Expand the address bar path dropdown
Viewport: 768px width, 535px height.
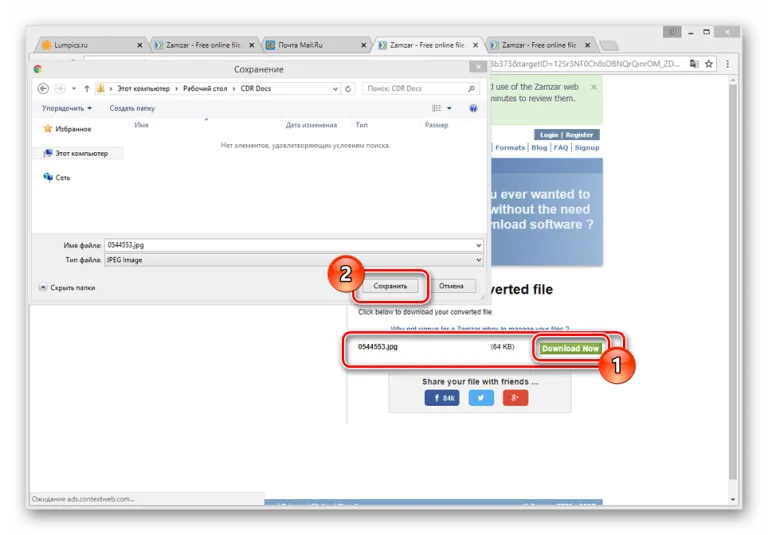pos(336,89)
